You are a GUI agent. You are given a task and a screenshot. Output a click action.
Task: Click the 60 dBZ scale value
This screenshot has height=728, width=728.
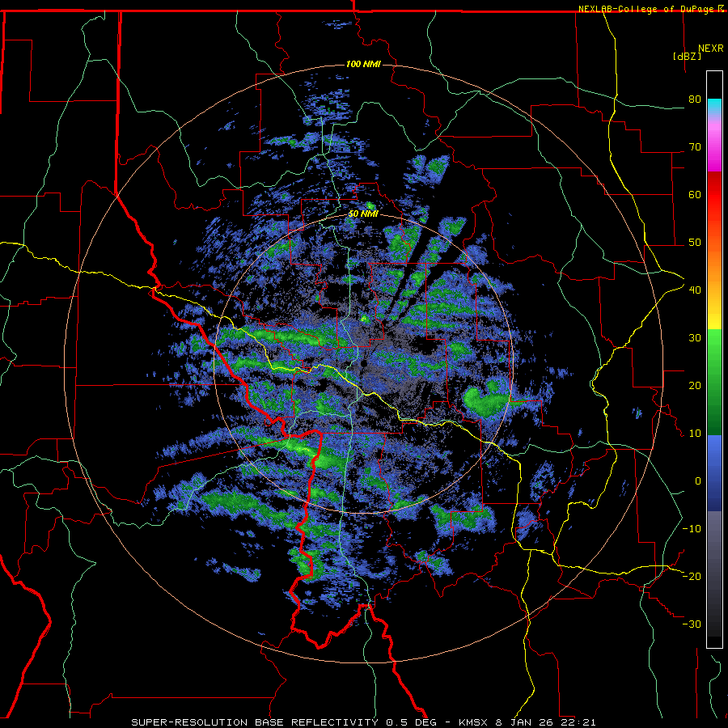coord(695,194)
